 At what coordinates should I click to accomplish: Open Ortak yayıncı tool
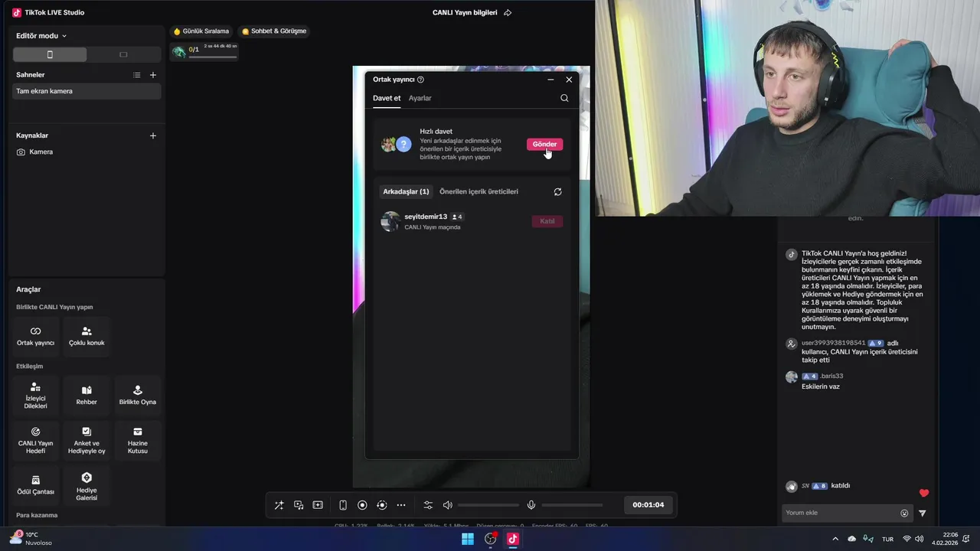(x=35, y=336)
